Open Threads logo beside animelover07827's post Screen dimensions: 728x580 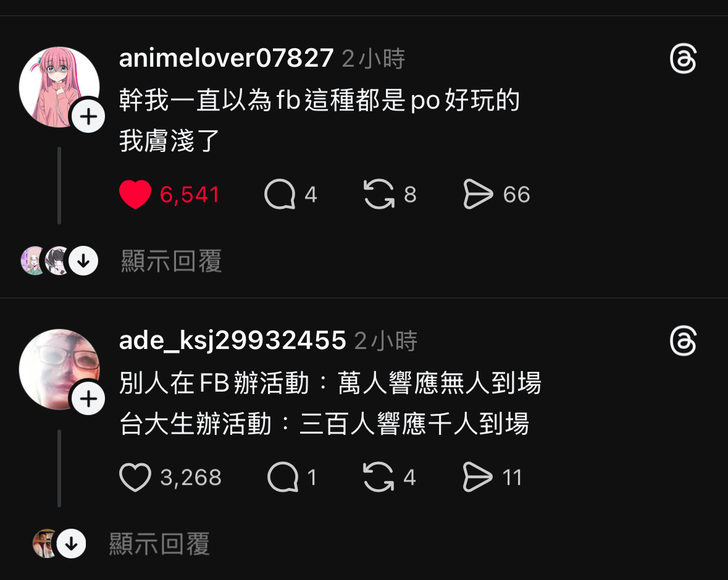click(683, 59)
